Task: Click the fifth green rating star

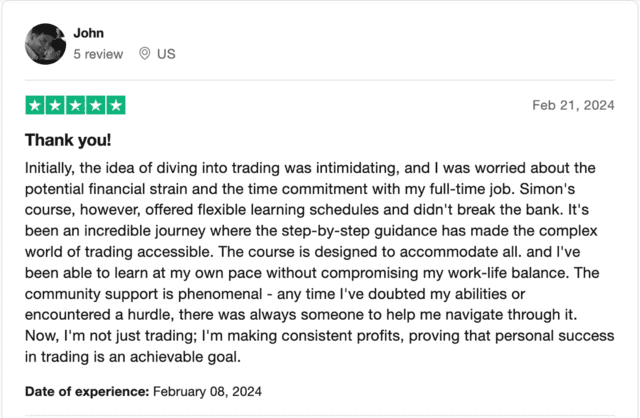Action: click(x=116, y=105)
